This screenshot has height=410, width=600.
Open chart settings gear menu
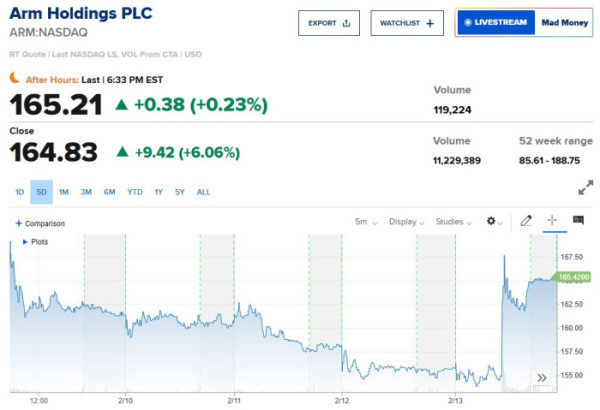[x=493, y=221]
